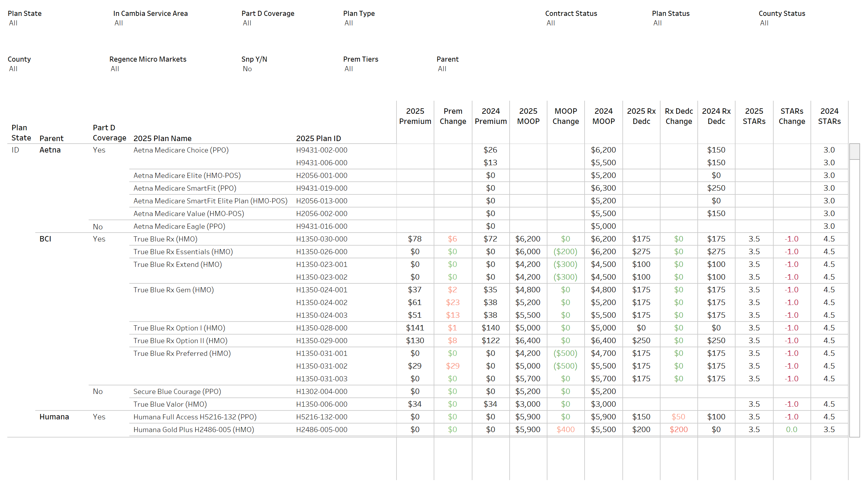Click the STARs Change column header
Image resolution: width=868 pixels, height=488 pixels.
[x=791, y=116]
